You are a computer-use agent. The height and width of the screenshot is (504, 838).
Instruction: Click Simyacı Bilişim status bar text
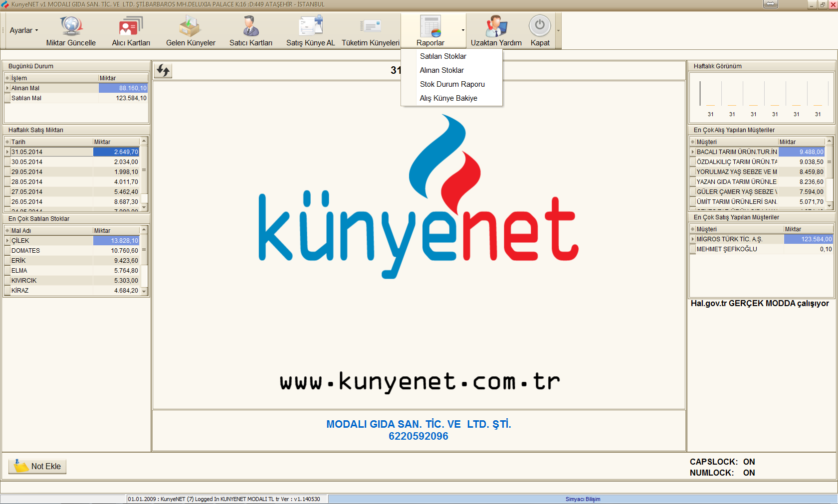tap(583, 499)
